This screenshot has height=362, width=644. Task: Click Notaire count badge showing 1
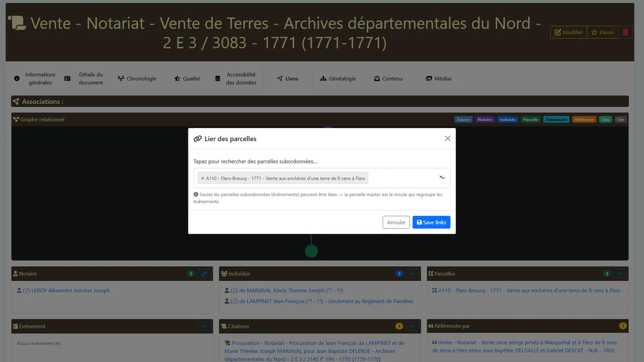[x=191, y=274]
